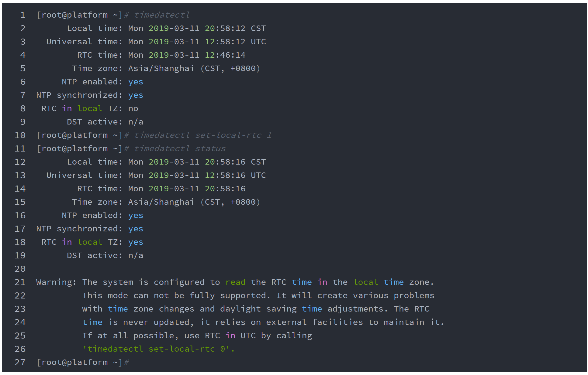The image size is (588, 375).
Task: Click 'Asia/Shanghai' on line 5
Action: pyautogui.click(x=161, y=68)
